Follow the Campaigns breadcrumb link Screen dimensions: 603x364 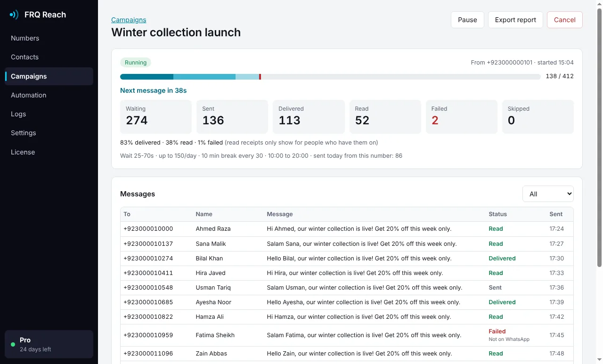click(x=129, y=20)
